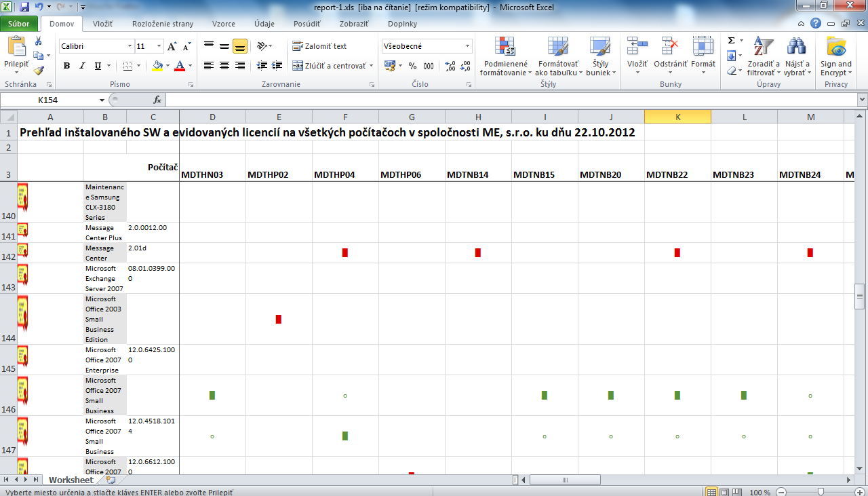This screenshot has width=868, height=496.
Task: Open the Súbor tab
Action: click(19, 23)
